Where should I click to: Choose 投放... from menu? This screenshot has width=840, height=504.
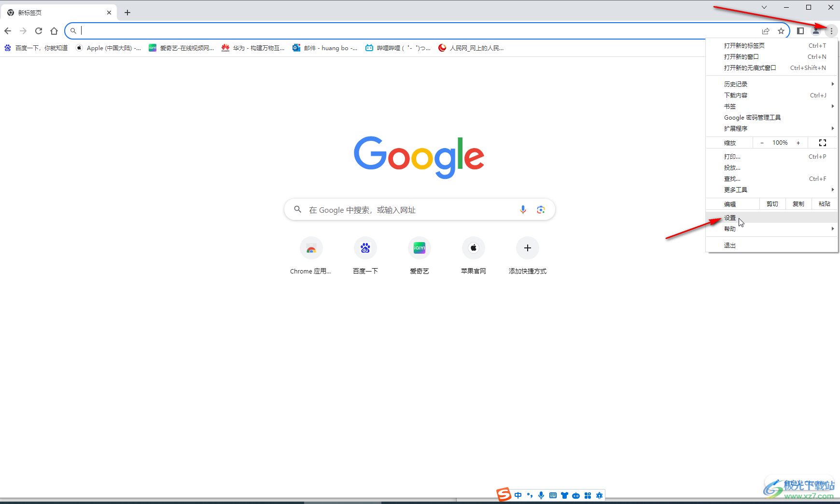[772, 167]
